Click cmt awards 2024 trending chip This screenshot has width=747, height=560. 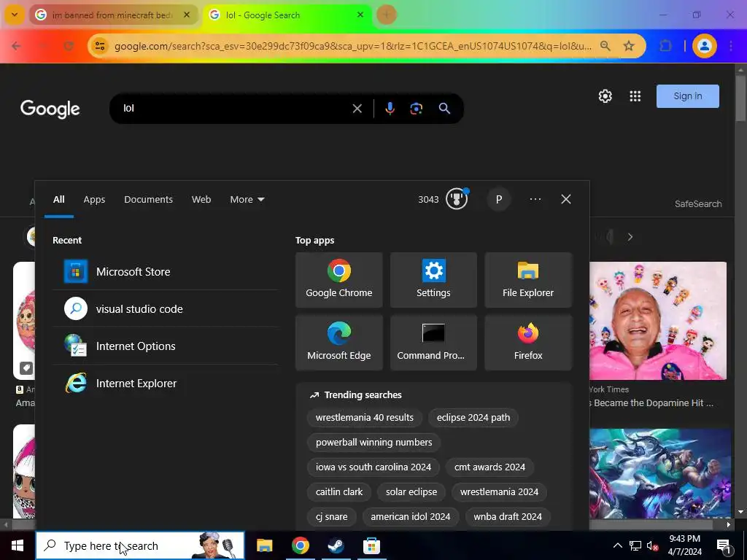[489, 467]
